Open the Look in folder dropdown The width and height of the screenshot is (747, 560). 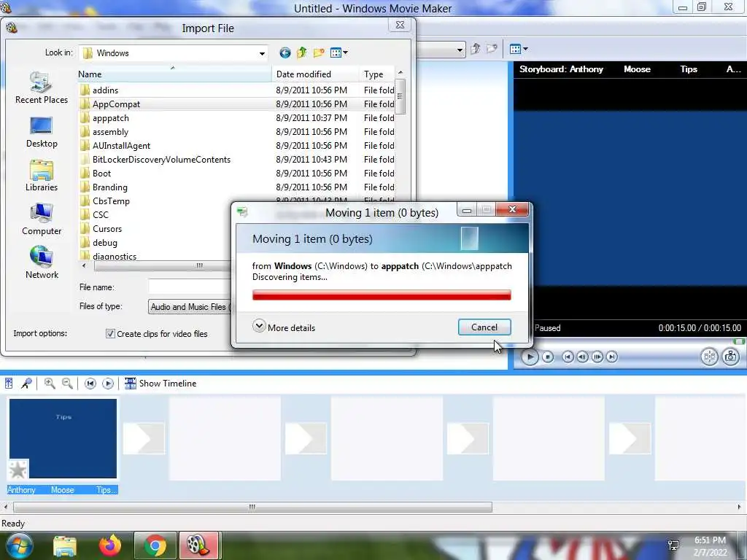262,53
